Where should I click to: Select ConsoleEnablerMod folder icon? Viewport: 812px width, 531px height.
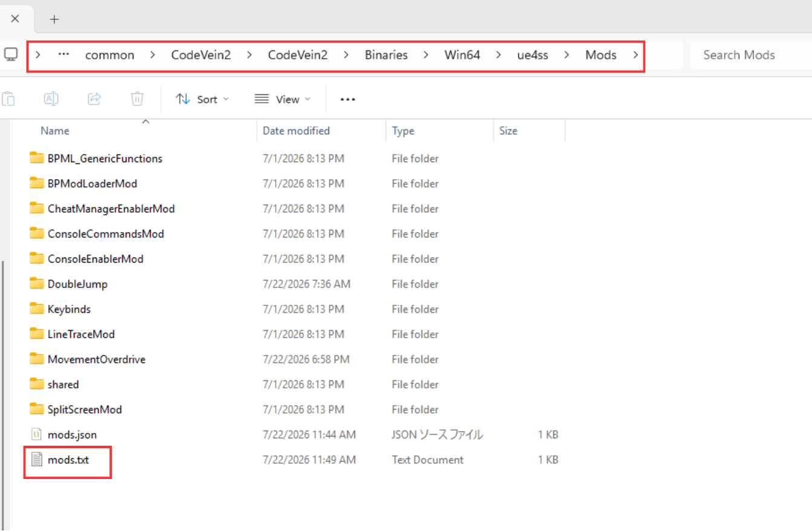coord(37,259)
